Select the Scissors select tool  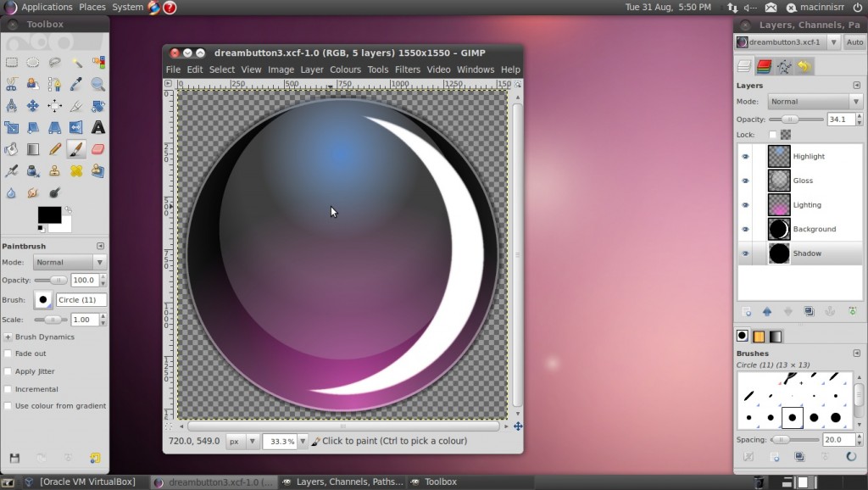(12, 84)
